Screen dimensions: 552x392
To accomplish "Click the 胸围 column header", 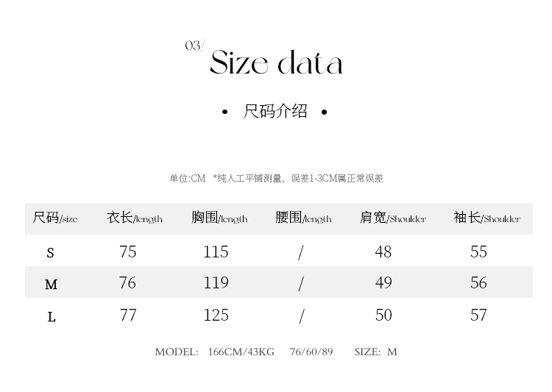I will click(x=219, y=218).
